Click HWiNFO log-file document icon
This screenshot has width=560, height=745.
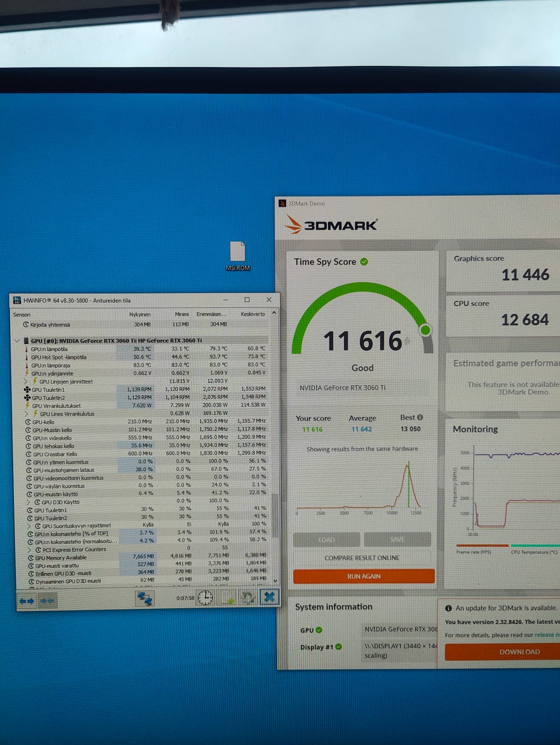click(228, 597)
